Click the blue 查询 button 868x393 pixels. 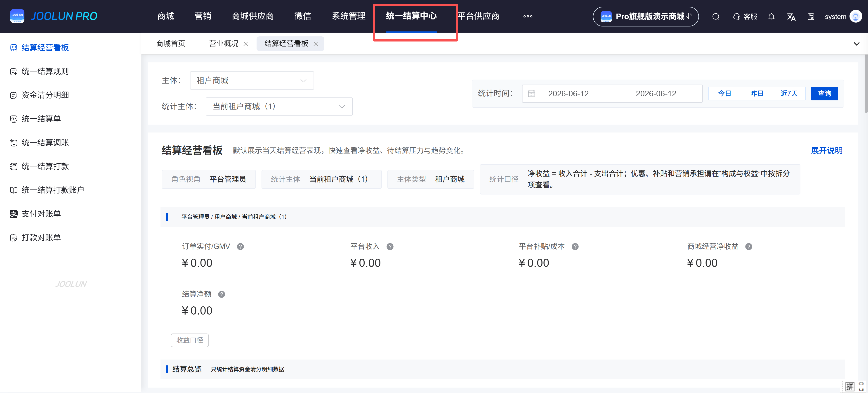pyautogui.click(x=825, y=94)
